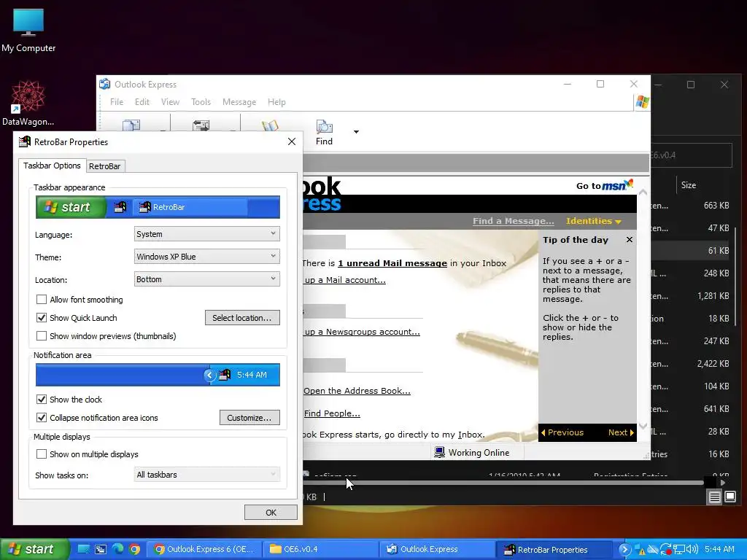This screenshot has width=747, height=560.
Task: Open the 1 unread Mail message link
Action: click(x=392, y=262)
